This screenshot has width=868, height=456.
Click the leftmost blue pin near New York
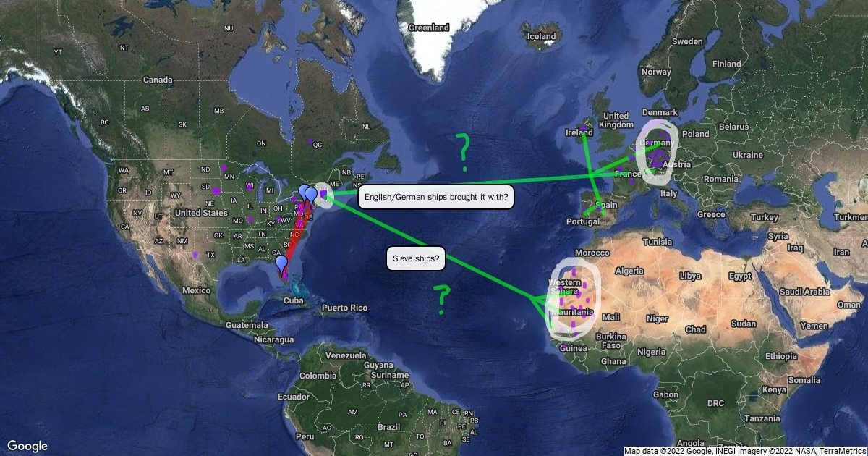[x=304, y=193]
